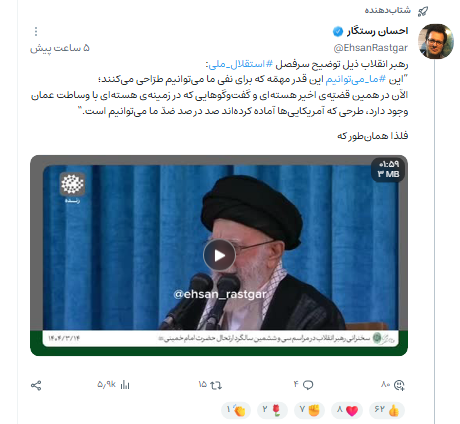
Task: Open hashtag ما_می‌توانیم link
Action: (355, 79)
